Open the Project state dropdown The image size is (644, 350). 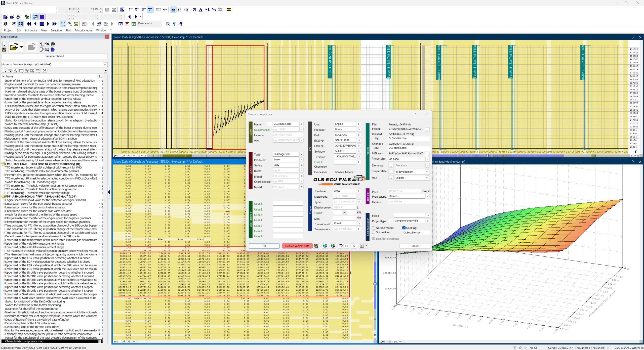pyautogui.click(x=412, y=172)
